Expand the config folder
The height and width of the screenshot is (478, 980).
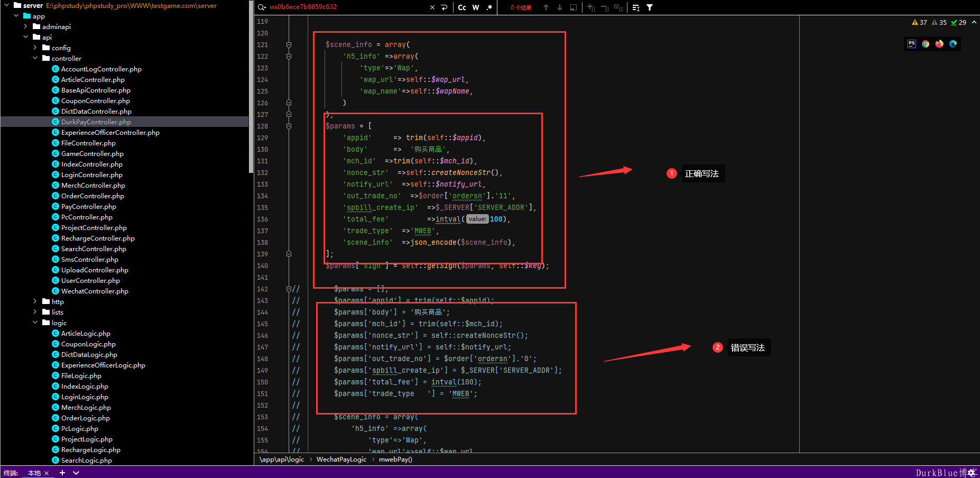[x=35, y=48]
